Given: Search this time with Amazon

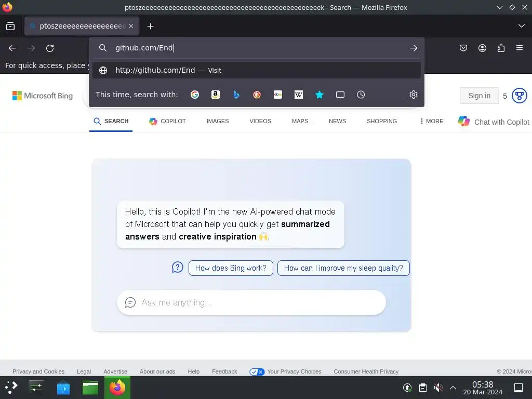Looking at the screenshot, I should pos(216,95).
